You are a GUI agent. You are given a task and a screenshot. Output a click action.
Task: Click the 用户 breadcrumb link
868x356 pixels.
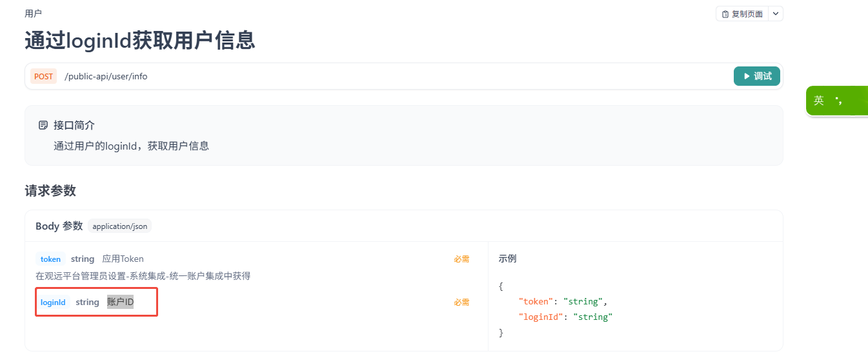click(34, 14)
